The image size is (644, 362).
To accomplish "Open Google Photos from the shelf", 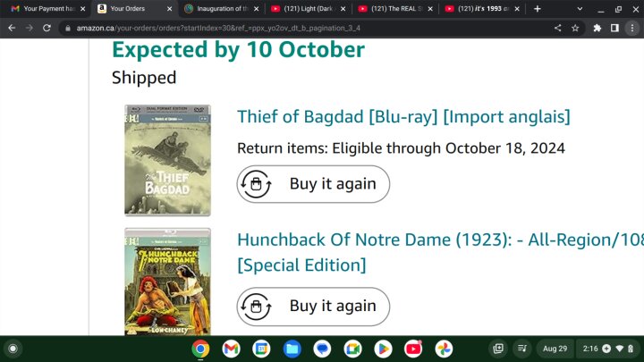I will [x=444, y=349].
